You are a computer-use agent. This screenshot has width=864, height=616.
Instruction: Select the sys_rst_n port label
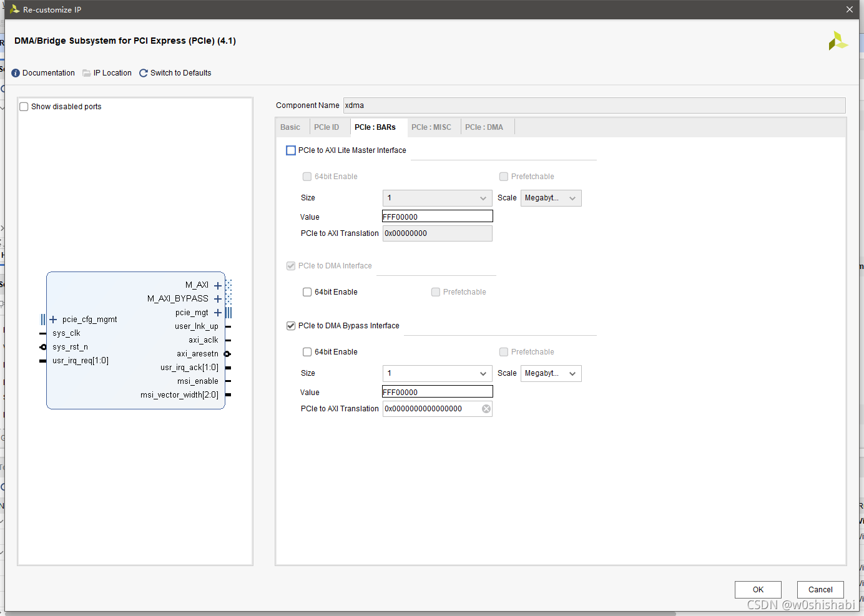(x=70, y=347)
